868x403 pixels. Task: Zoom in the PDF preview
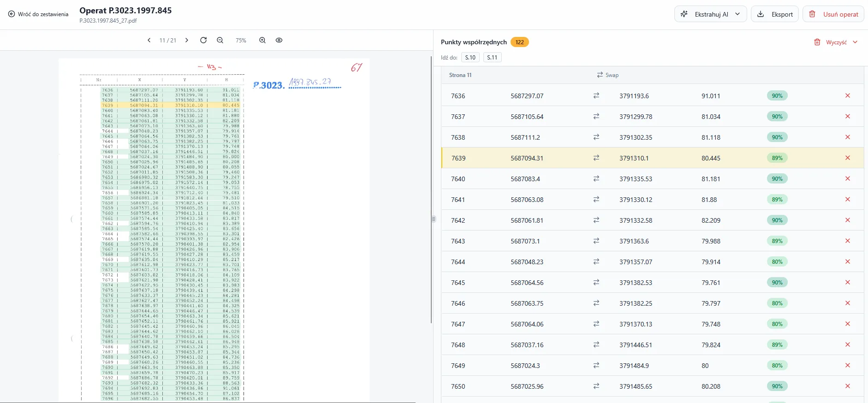point(262,40)
